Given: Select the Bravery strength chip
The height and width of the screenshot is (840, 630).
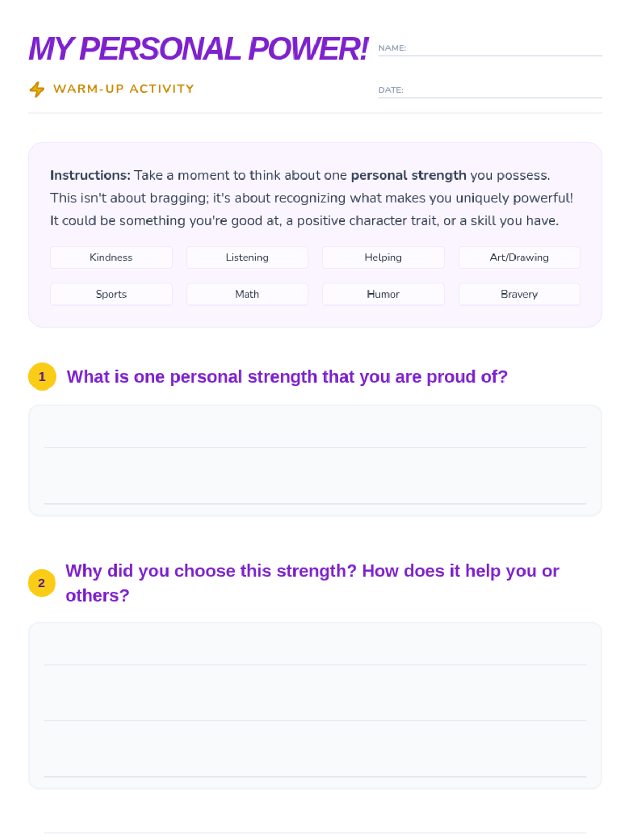Looking at the screenshot, I should [x=519, y=294].
